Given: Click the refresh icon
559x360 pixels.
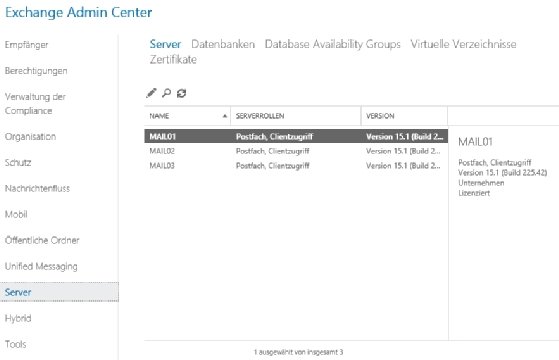Looking at the screenshot, I should click(x=181, y=93).
